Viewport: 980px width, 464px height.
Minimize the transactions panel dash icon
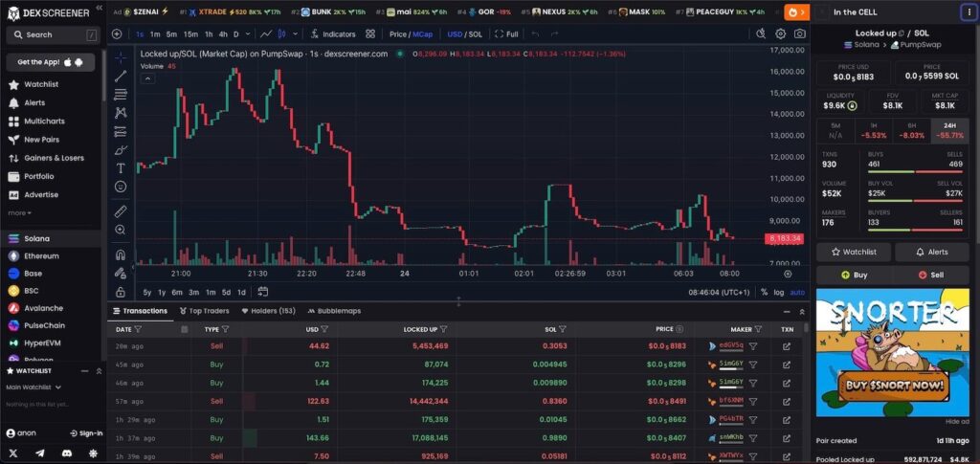point(787,311)
